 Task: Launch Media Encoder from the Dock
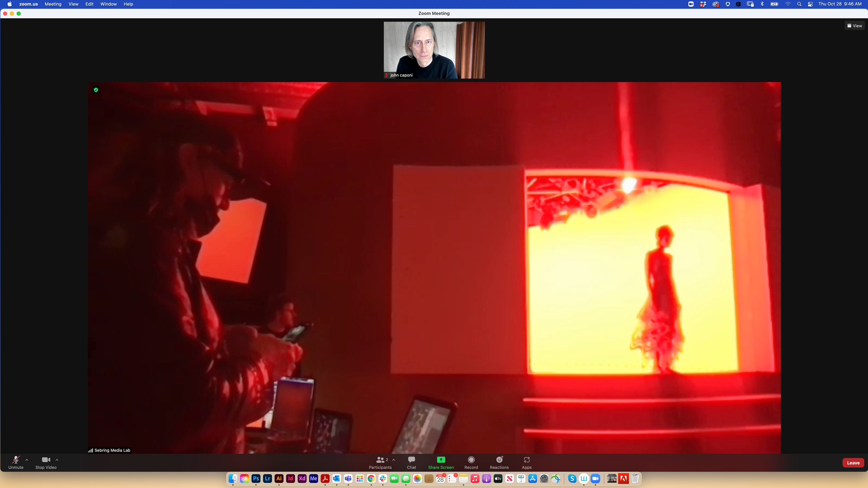314,478
